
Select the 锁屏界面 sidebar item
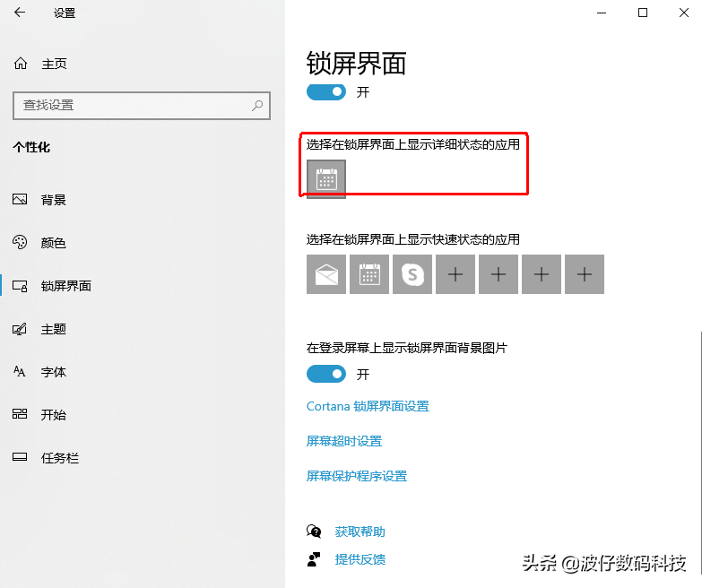[x=65, y=286]
